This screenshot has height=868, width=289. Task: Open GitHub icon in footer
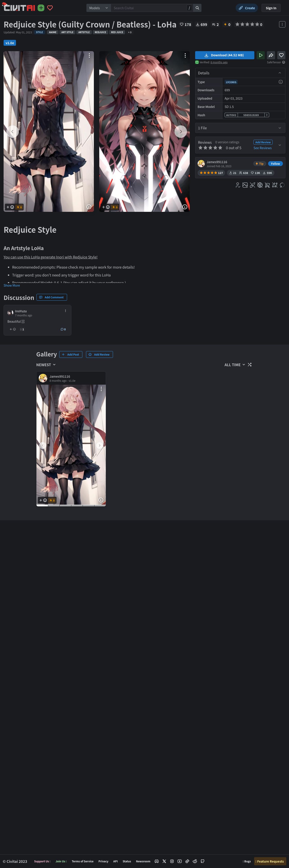pos(203,861)
